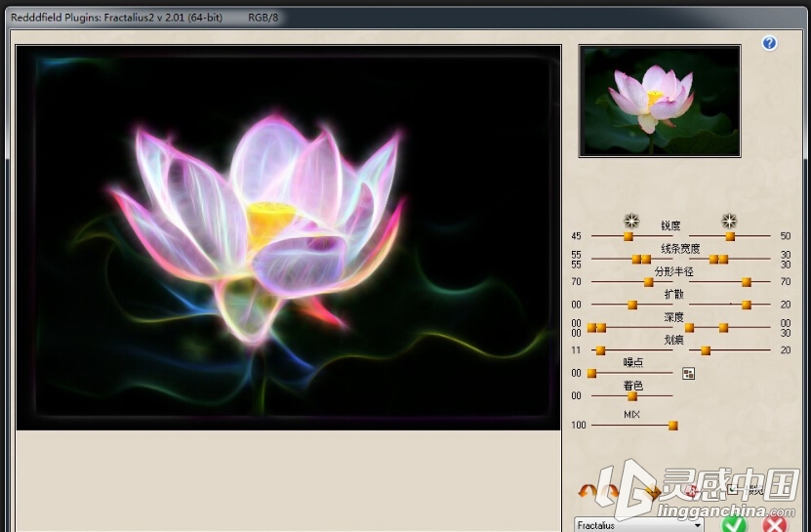Image resolution: width=811 pixels, height=532 pixels.
Task: Click the left 划痕 slider handle at 11
Action: 600,350
